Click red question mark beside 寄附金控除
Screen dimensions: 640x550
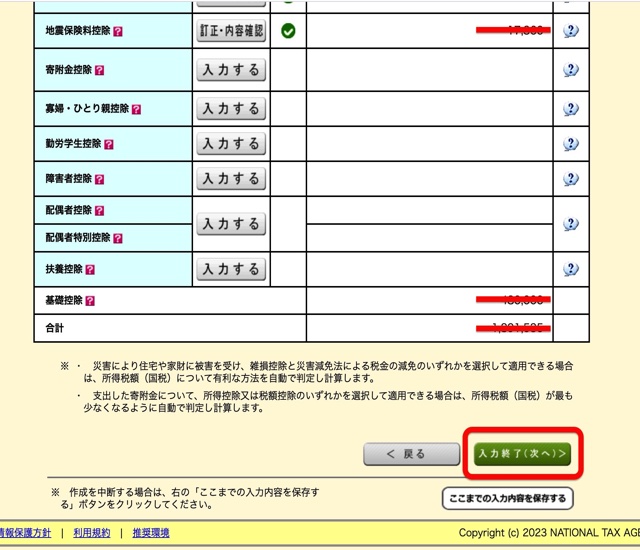99,71
